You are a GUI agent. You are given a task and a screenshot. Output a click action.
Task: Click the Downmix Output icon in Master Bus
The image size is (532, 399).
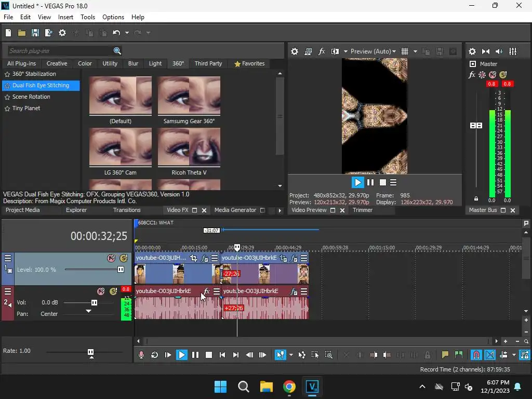(486, 51)
